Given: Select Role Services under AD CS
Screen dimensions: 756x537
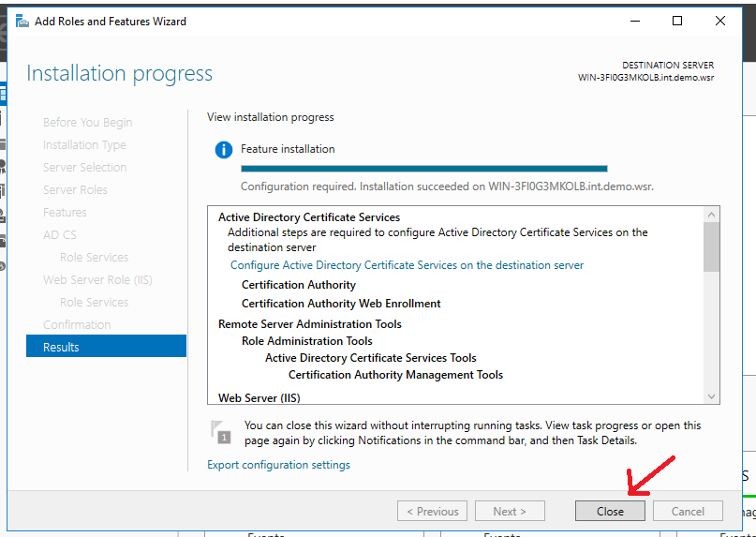Looking at the screenshot, I should [x=94, y=257].
